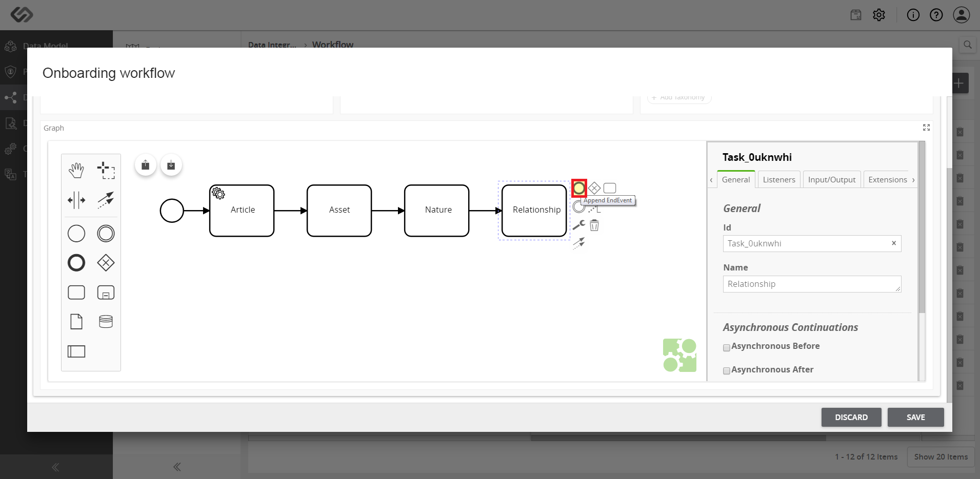This screenshot has height=479, width=980.
Task: Discard workflow changes
Action: (851, 417)
